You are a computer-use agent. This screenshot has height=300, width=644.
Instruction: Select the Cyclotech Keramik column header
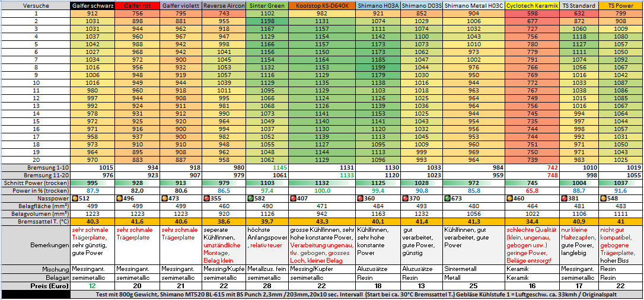(533, 6)
